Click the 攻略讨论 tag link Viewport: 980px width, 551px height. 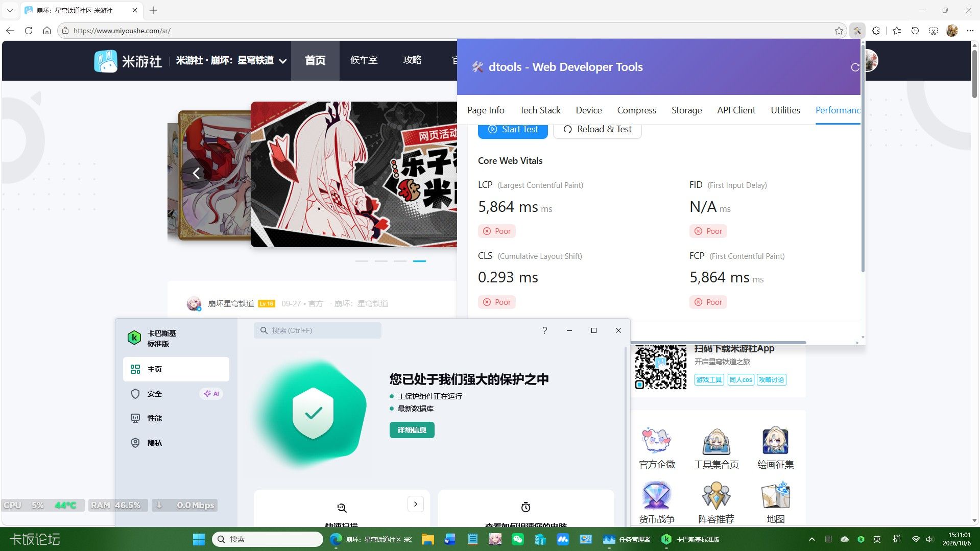click(771, 379)
